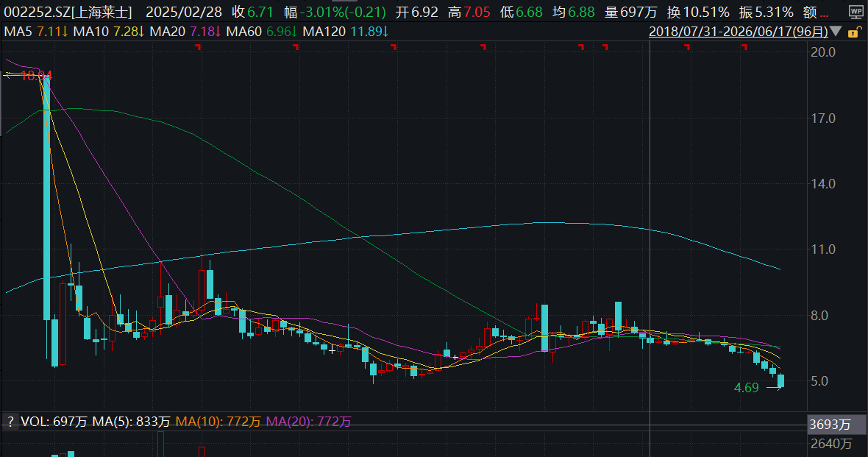Image resolution: width=868 pixels, height=457 pixels.
Task: Click the 002252.SZ[上海莱士] stock title
Action: [68, 13]
